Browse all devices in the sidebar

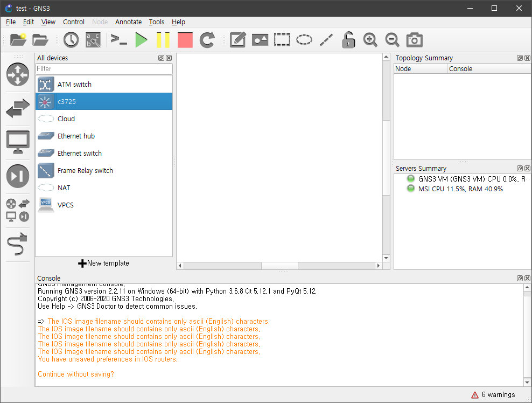[18, 210]
